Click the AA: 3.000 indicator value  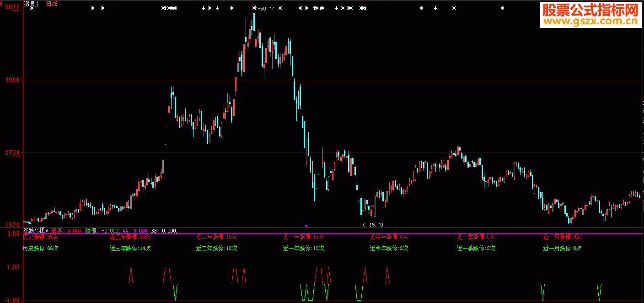[135, 231]
